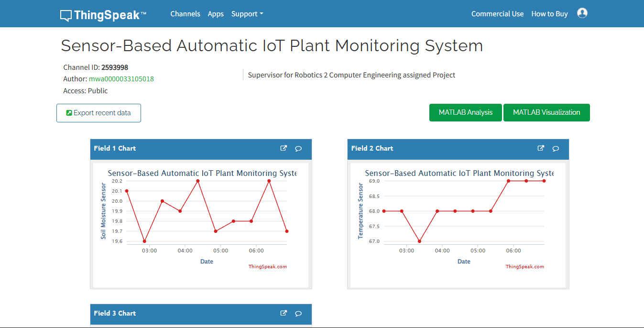Select the Apps menu item
The width and height of the screenshot is (644, 328).
coord(216,13)
